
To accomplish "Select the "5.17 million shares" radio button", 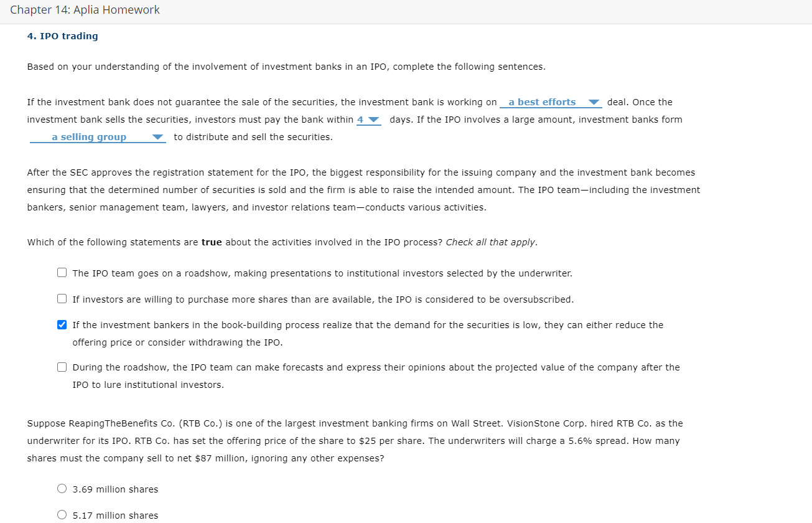I will pyautogui.click(x=62, y=514).
